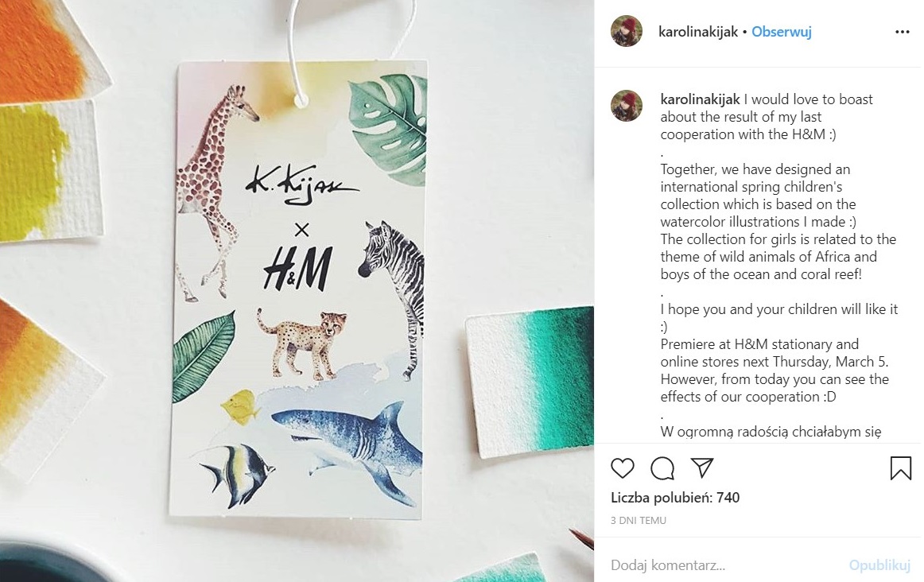This screenshot has height=582, width=924.
Task: Click the Dodaj komentarz input field
Action: [725, 565]
